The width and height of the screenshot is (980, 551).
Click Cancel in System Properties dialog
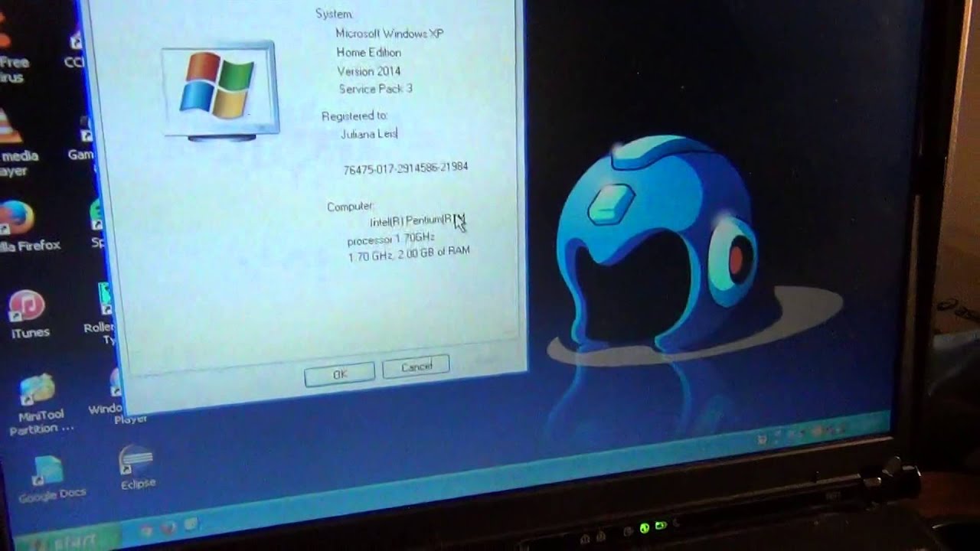point(416,367)
